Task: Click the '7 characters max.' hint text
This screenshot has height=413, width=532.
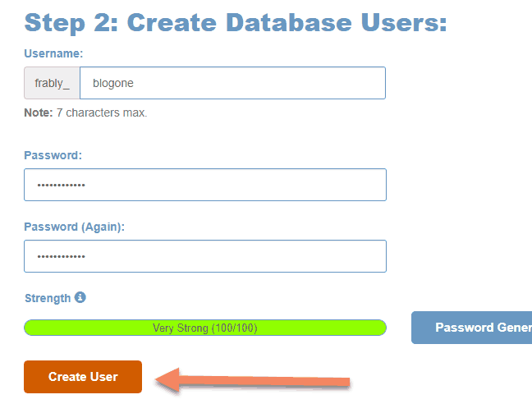Action: coord(102,112)
